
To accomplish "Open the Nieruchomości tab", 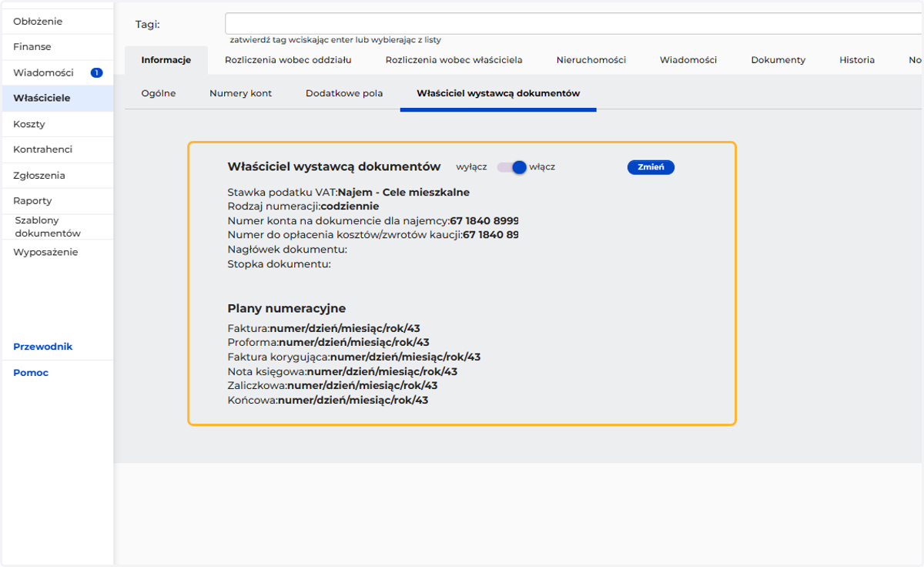I will 591,60.
